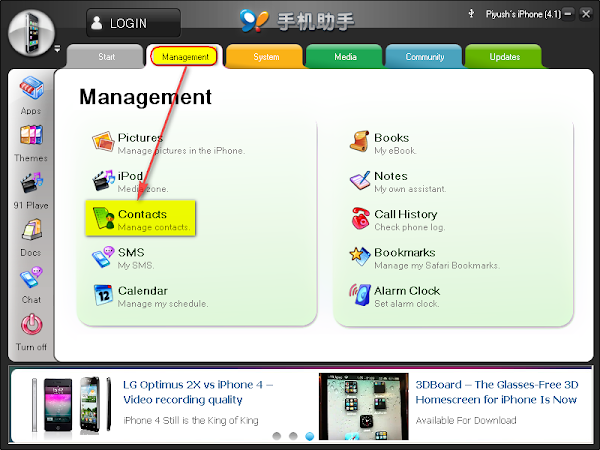Click 'Pjyush's iPhone (4.1)' device name
The height and width of the screenshot is (450, 600).
point(523,14)
